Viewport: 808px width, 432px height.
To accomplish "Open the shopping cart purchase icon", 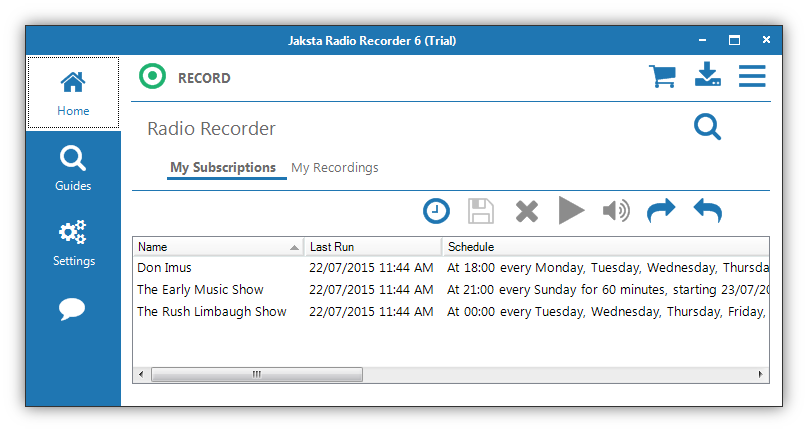I will tap(663, 76).
